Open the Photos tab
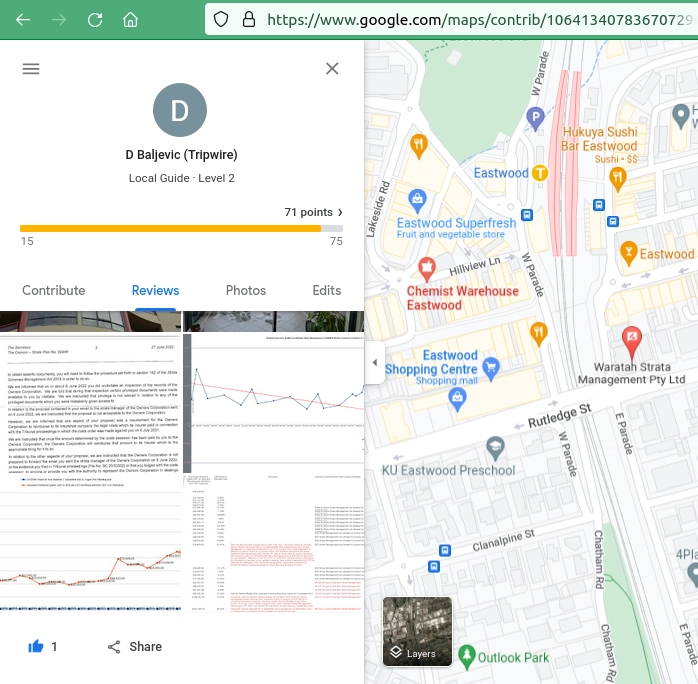 click(x=246, y=291)
